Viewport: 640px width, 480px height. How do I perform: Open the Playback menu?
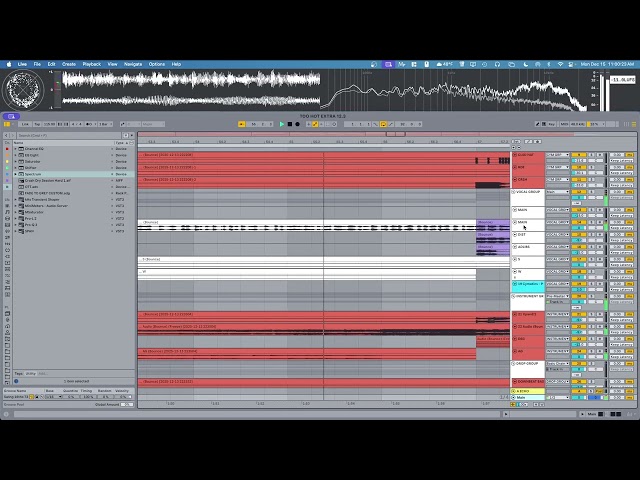[x=91, y=64]
